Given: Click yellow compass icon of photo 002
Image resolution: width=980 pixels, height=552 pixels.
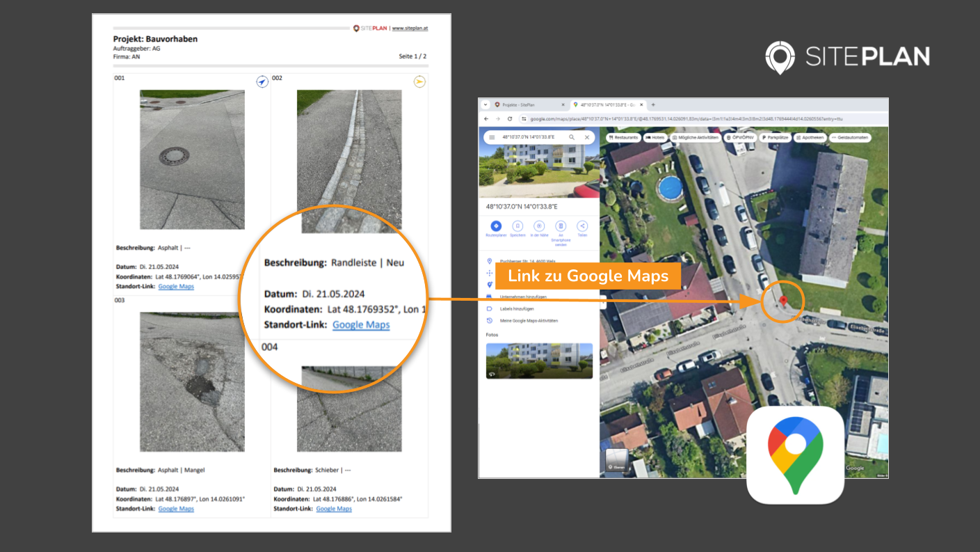Looking at the screenshot, I should pyautogui.click(x=419, y=82).
